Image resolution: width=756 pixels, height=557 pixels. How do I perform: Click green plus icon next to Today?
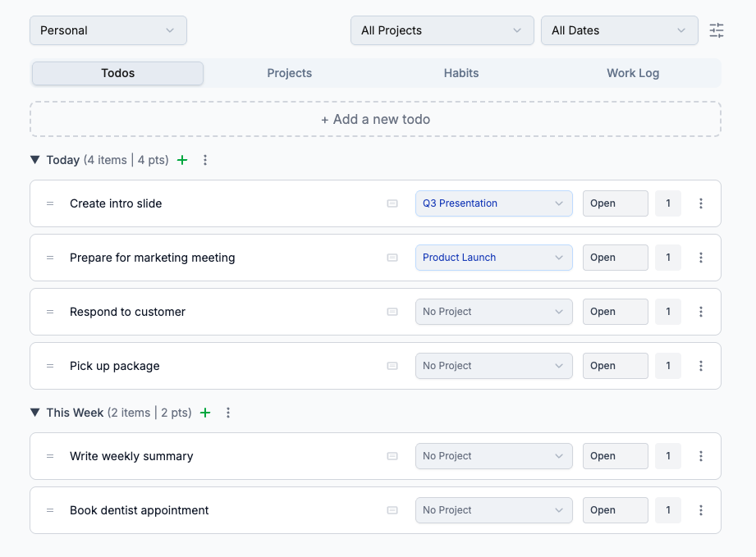[x=182, y=160]
